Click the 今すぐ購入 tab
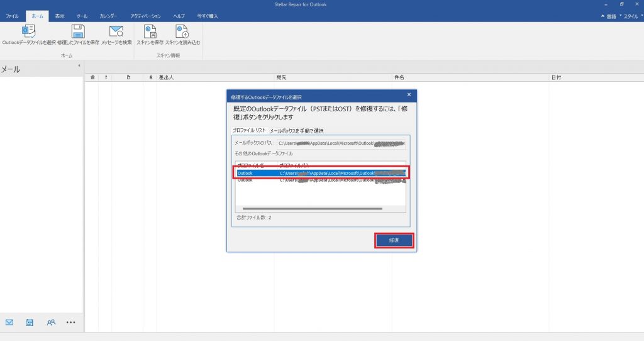This screenshot has width=644, height=341. [208, 16]
